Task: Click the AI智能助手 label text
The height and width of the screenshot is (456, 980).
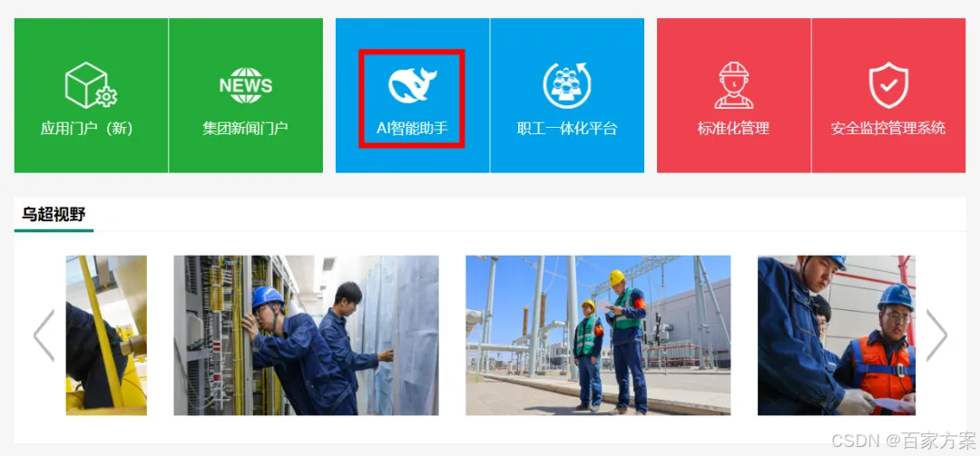Action: [412, 129]
